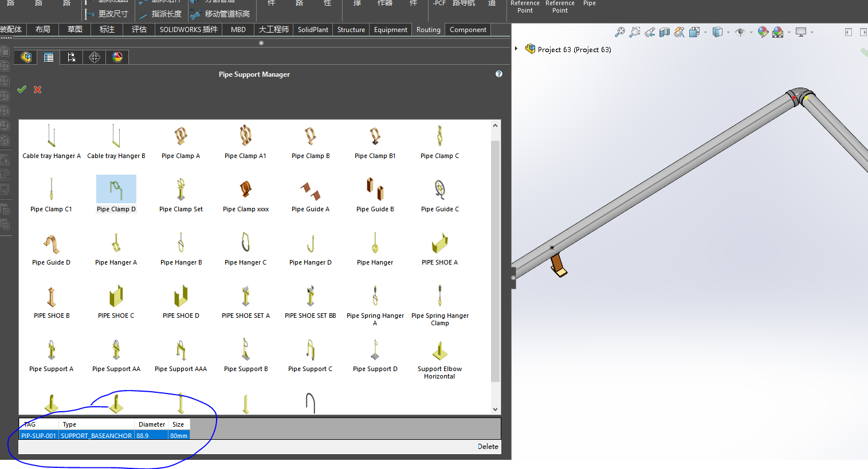Sort by the TAG column header
This screenshot has width=868, height=469.
point(39,424)
